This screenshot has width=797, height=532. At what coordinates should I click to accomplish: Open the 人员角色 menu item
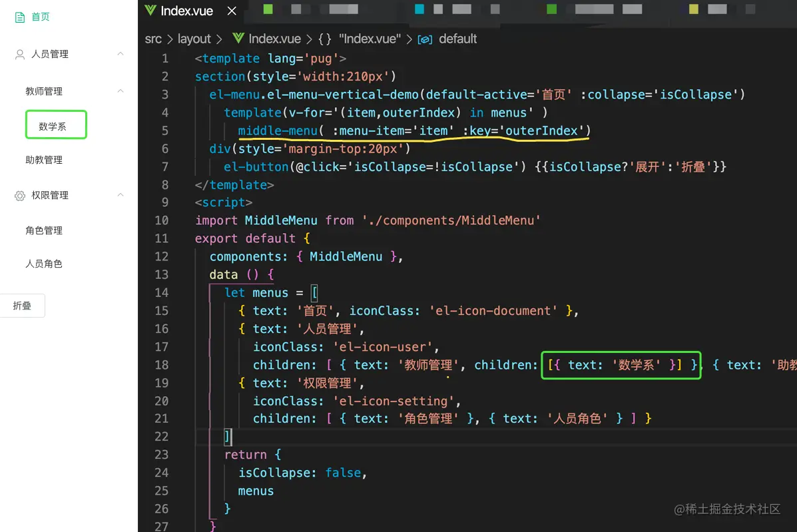44,263
